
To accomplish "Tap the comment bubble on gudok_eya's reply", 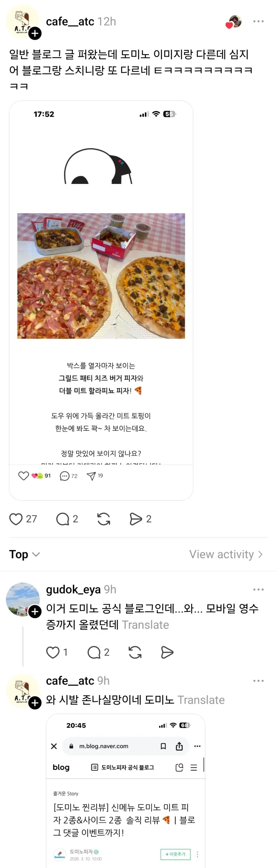I will coord(94,652).
